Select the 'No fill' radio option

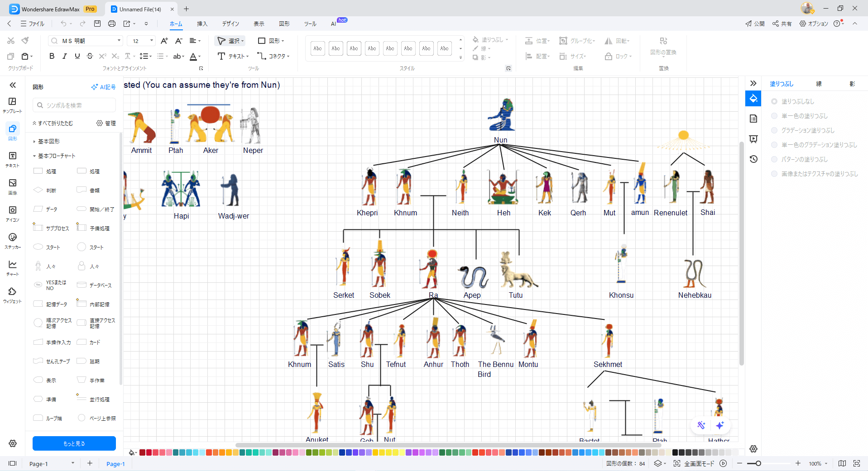point(774,101)
